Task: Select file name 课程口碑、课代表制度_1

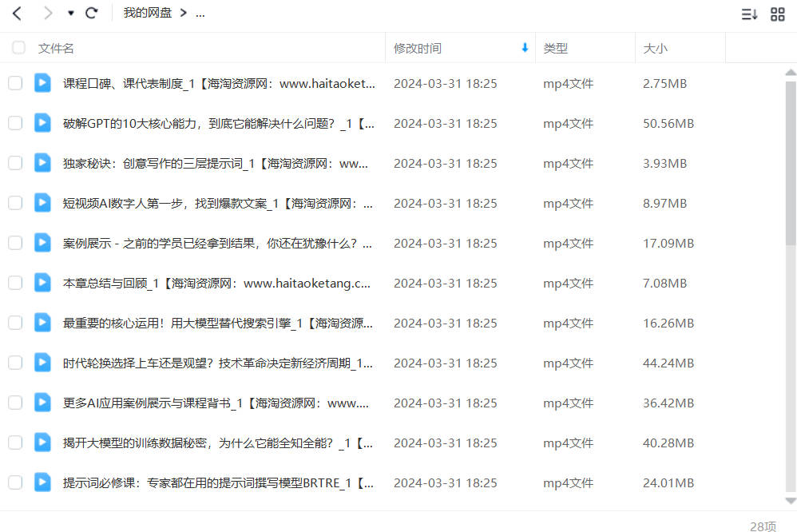Action: click(219, 83)
